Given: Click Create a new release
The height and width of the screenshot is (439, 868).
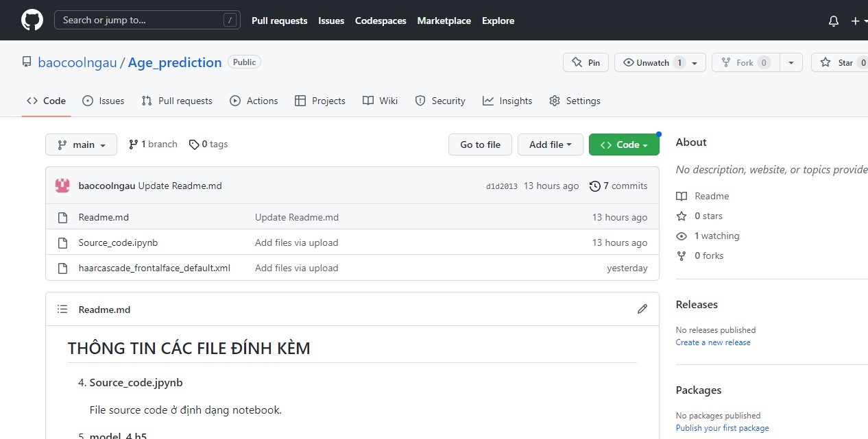Looking at the screenshot, I should point(713,342).
